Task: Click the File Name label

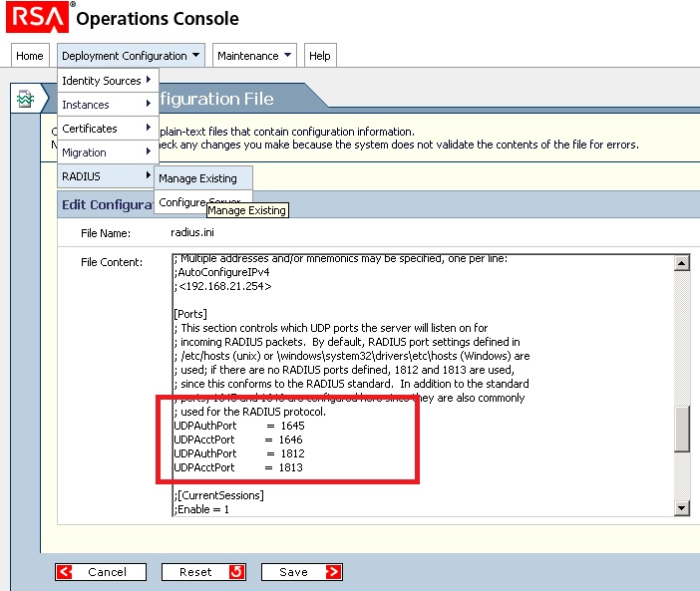Action: coord(106,233)
